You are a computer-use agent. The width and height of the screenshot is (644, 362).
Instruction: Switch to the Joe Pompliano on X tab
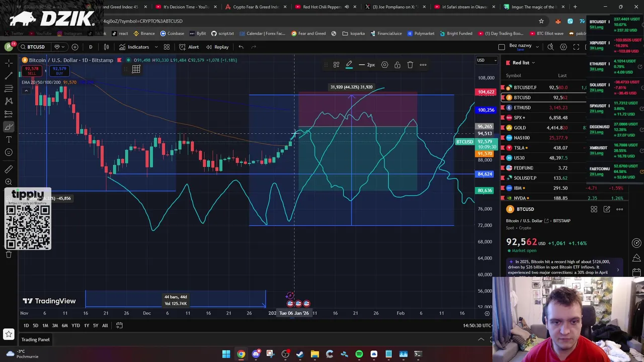tap(393, 7)
